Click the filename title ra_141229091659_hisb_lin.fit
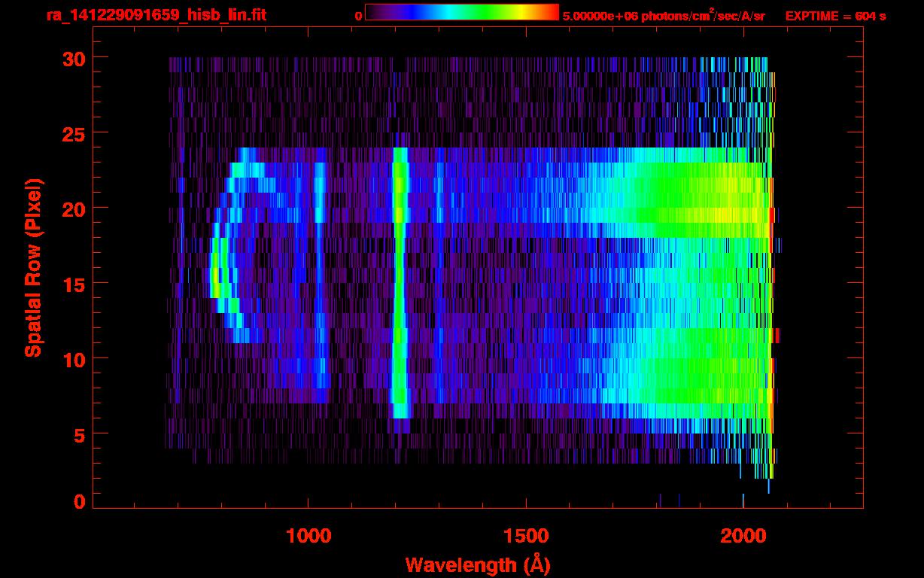 156,15
